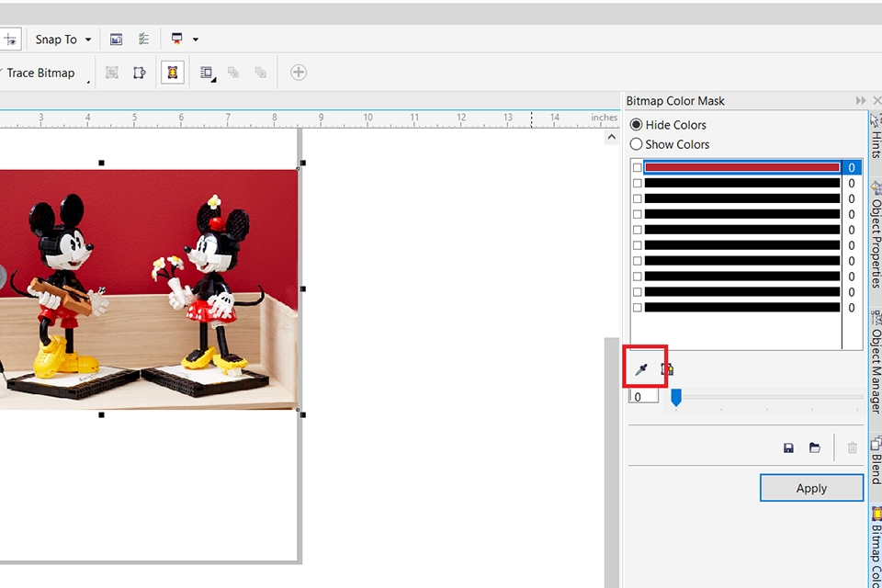Screen dimensions: 882x588
Task: Open the Snap To dropdown
Action: [63, 40]
